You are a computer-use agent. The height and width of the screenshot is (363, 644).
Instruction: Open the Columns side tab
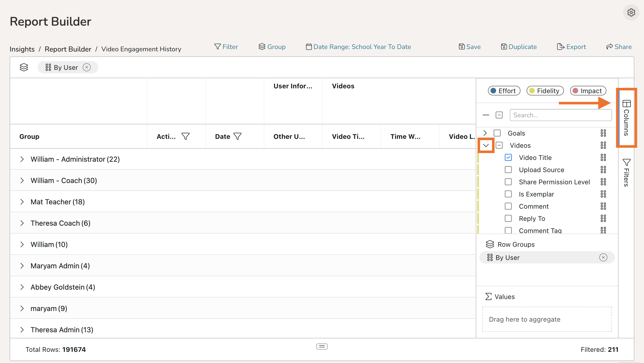click(626, 118)
